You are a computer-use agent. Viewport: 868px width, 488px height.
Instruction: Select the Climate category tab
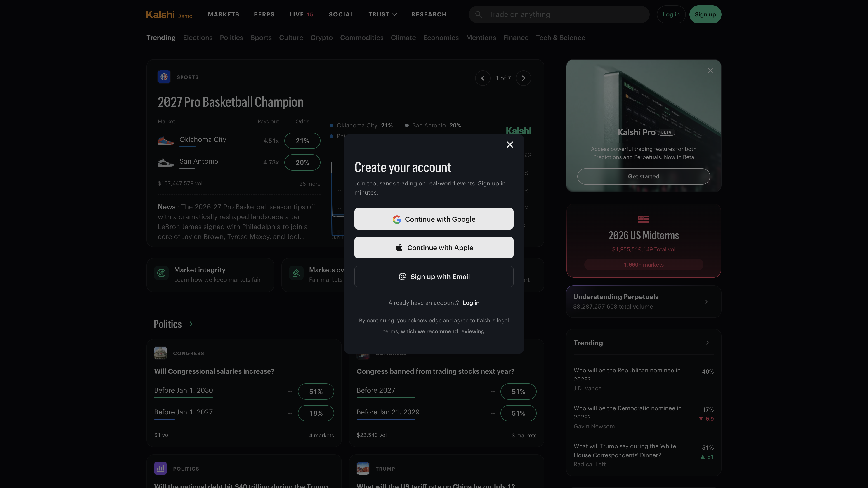coord(403,38)
